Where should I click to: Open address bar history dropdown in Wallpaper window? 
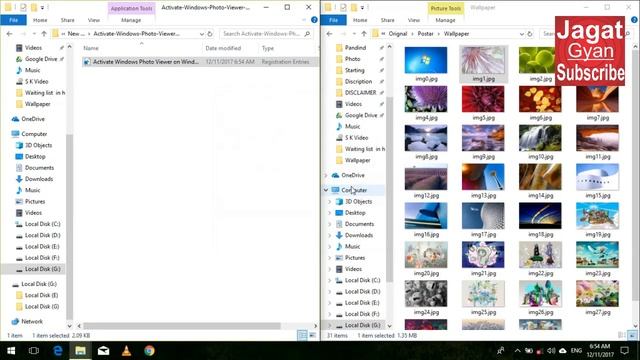(x=522, y=34)
